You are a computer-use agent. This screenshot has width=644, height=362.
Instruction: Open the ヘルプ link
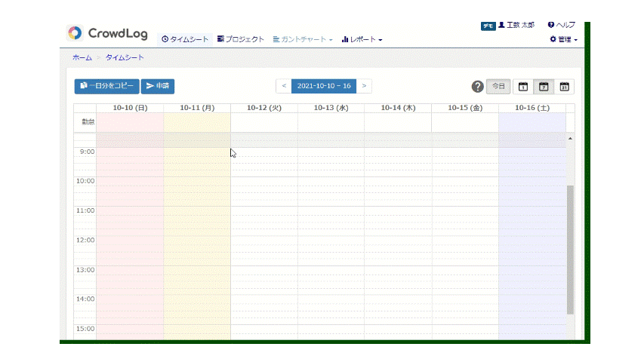pyautogui.click(x=562, y=25)
